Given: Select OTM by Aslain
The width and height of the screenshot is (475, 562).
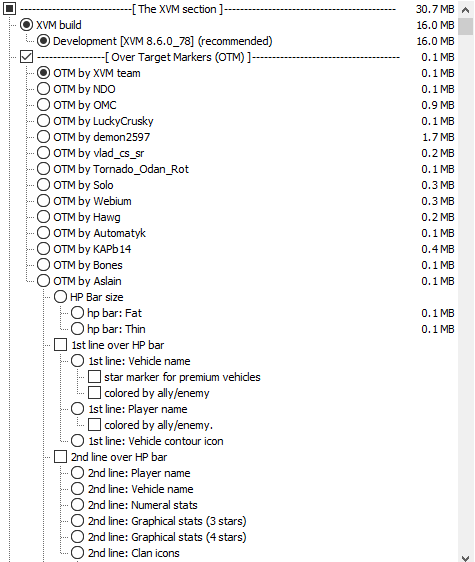Looking at the screenshot, I should [43, 281].
